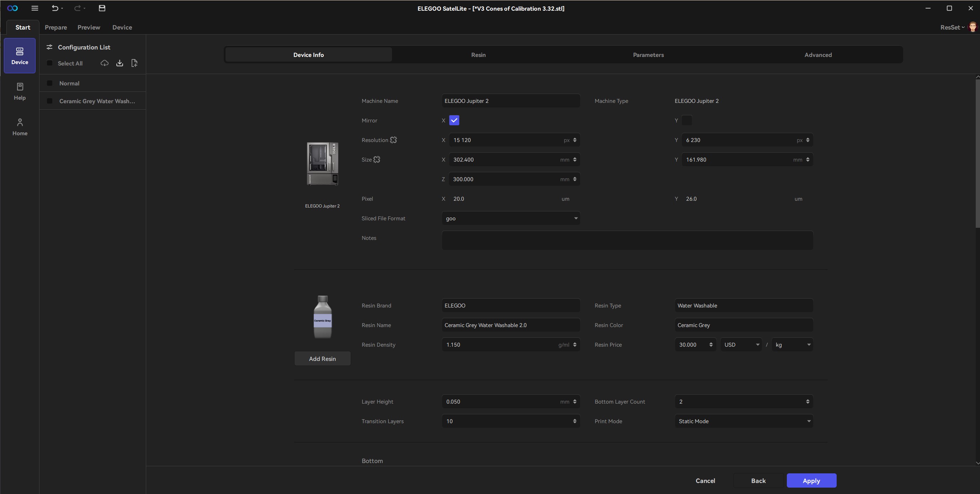Image resolution: width=980 pixels, height=494 pixels.
Task: Select the Device sidebar icon
Action: coord(20,56)
